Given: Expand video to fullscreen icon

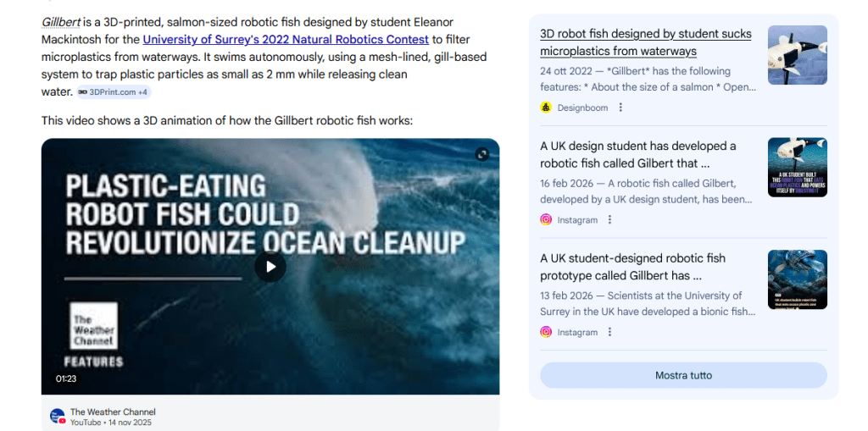Looking at the screenshot, I should coord(482,154).
